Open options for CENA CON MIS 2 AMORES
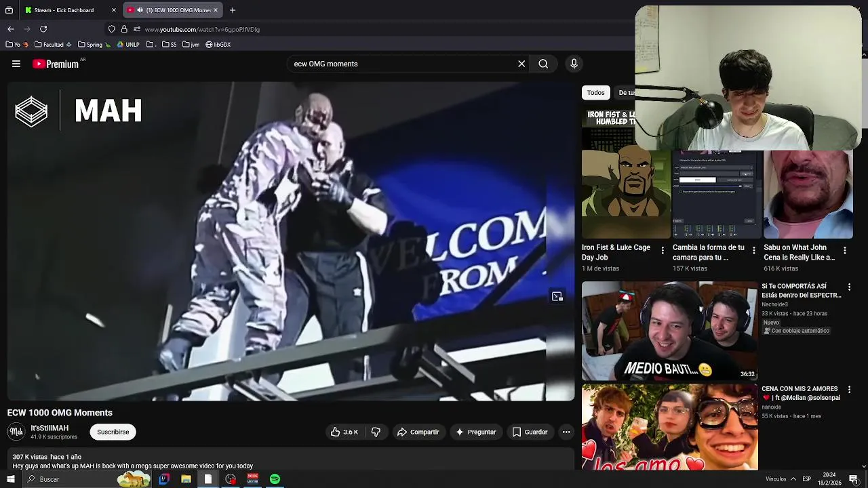The image size is (868, 488). [849, 390]
